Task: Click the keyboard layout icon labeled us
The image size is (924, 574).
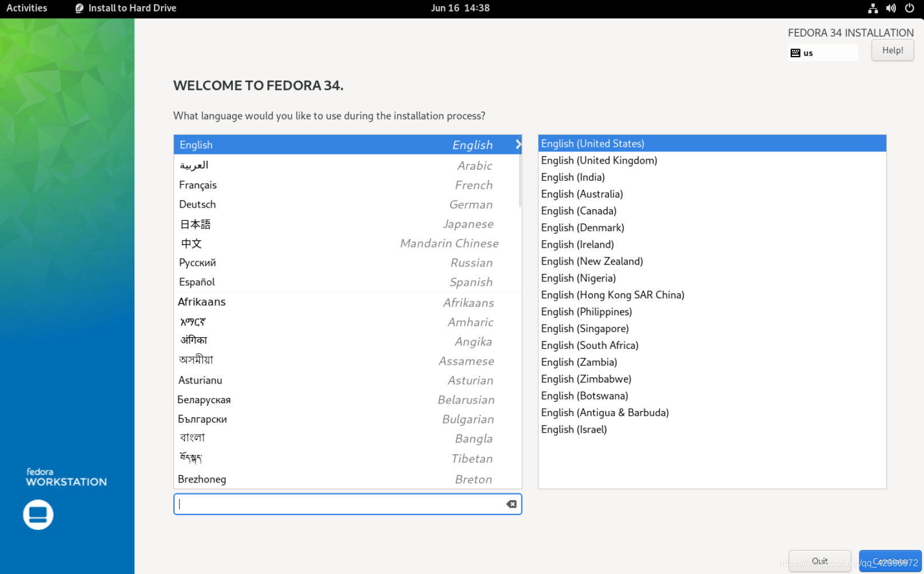Action: click(x=795, y=53)
